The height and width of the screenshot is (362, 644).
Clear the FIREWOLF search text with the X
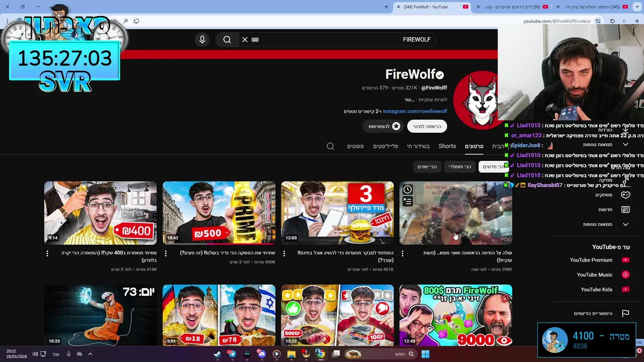pos(245,40)
